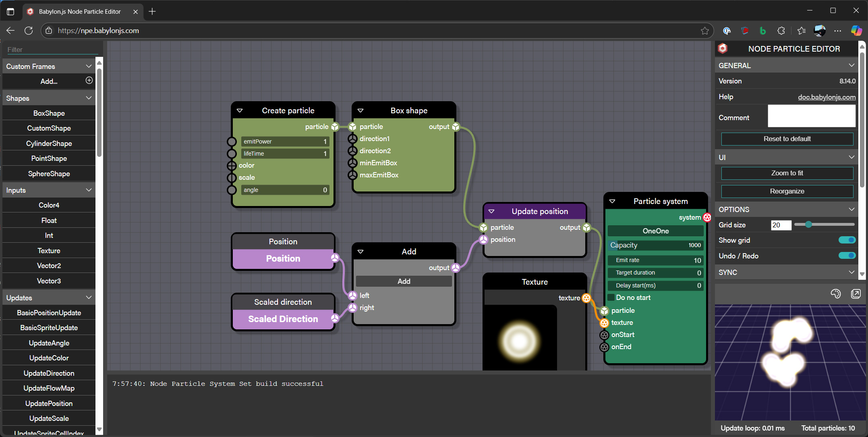Viewport: 868px width, 437px height.
Task: Click the Particle system's system output port
Action: pyautogui.click(x=707, y=217)
